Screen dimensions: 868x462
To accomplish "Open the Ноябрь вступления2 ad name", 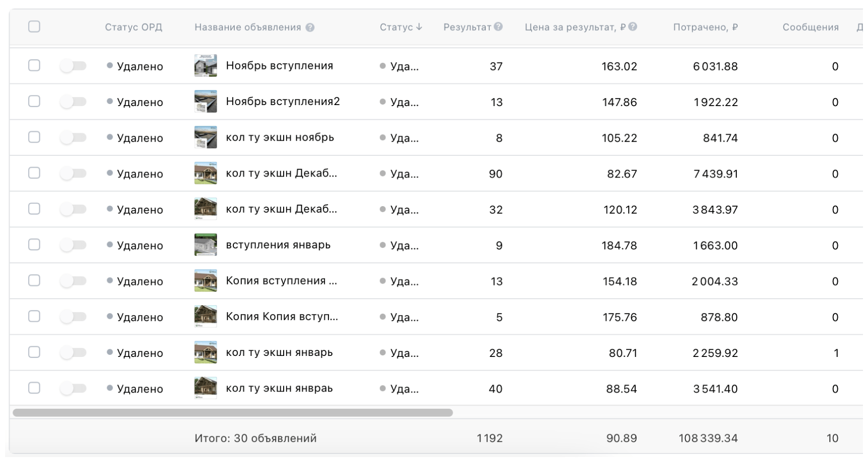I will pos(283,102).
